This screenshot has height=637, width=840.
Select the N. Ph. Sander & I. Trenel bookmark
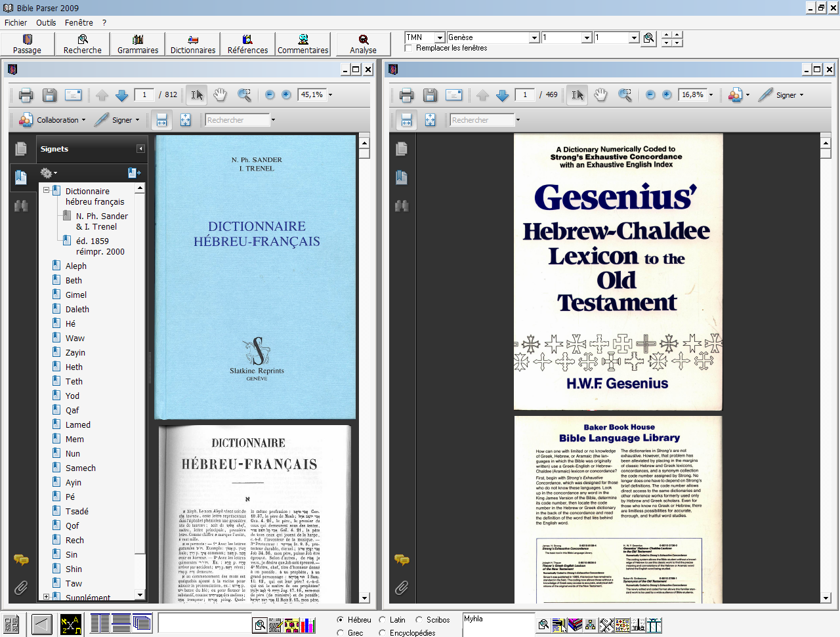tap(102, 221)
